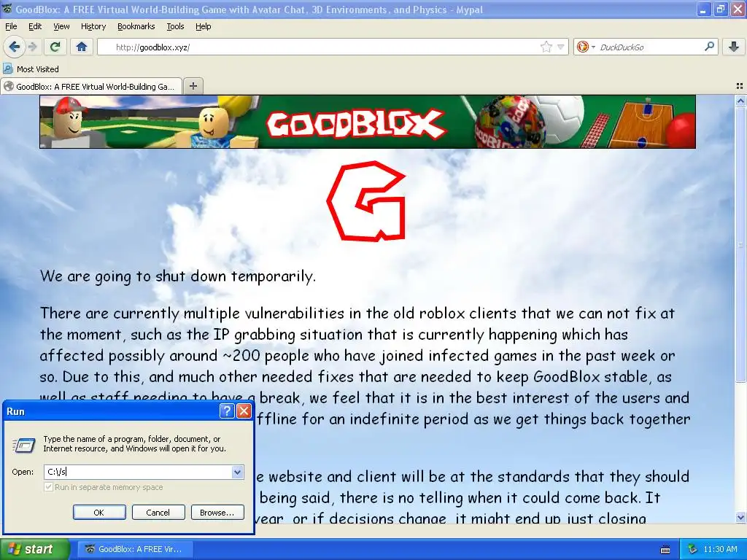This screenshot has width=747, height=560.
Task: Toggle Run in separate memory space checkbox
Action: tap(48, 487)
